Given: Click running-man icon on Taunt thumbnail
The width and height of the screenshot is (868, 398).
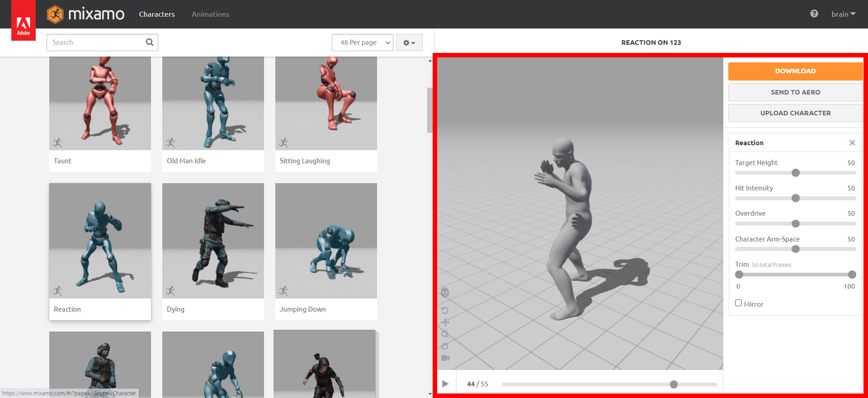Looking at the screenshot, I should (57, 143).
